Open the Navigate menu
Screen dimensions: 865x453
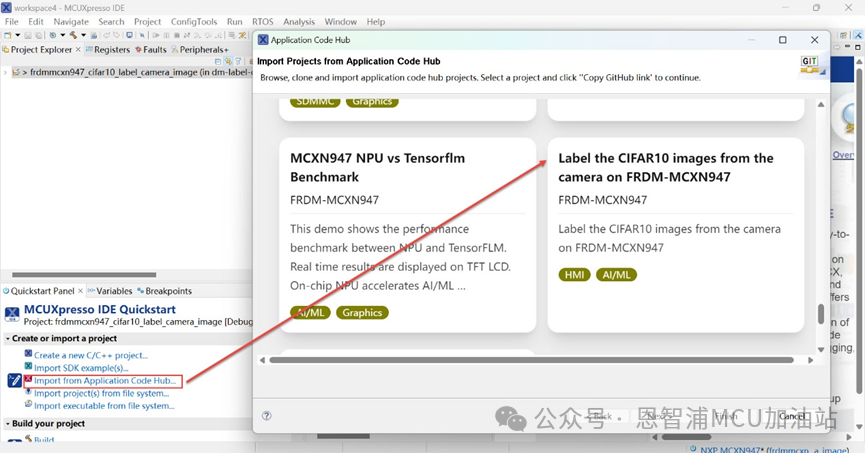(x=71, y=22)
